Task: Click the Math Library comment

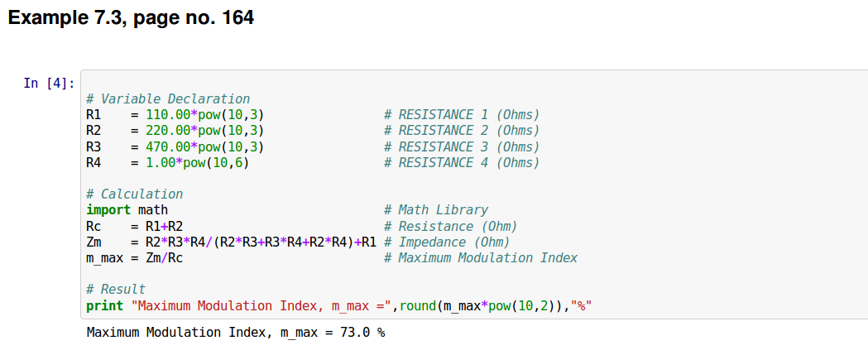Action: pyautogui.click(x=436, y=210)
